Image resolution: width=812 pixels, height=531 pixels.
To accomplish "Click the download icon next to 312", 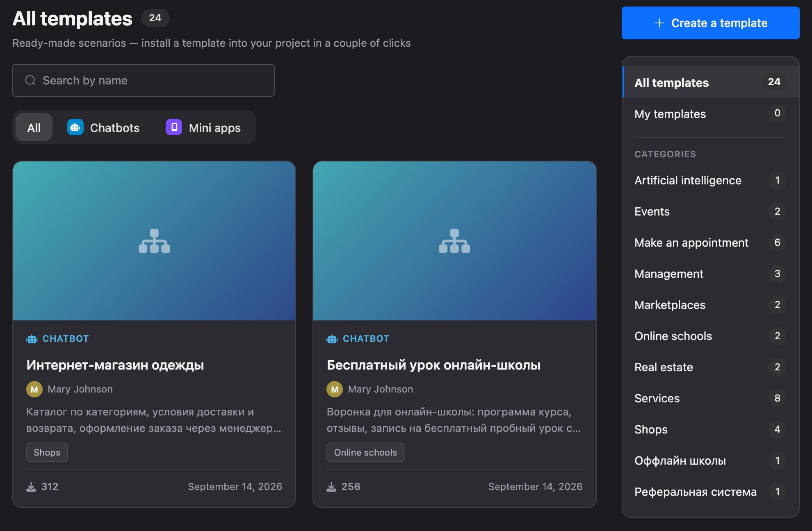I will (31, 487).
